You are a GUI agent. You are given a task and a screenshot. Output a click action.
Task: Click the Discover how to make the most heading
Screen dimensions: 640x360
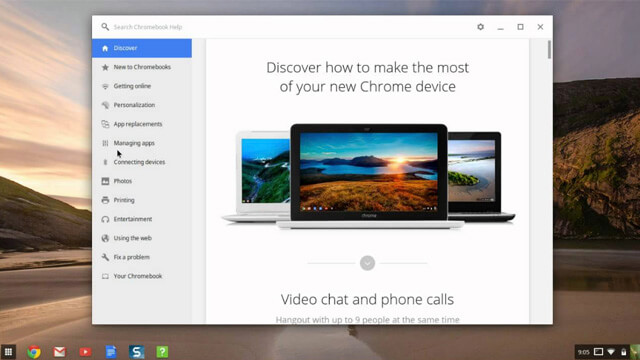click(367, 77)
